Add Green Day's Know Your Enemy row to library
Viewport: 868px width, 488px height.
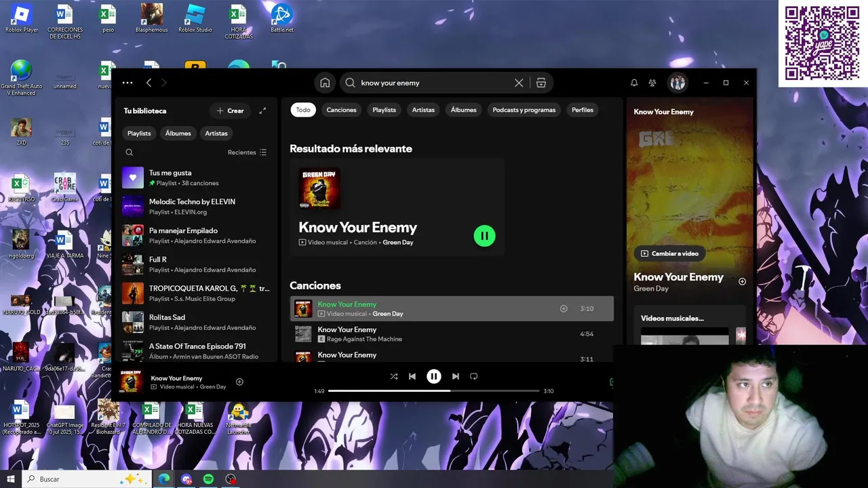coord(564,308)
